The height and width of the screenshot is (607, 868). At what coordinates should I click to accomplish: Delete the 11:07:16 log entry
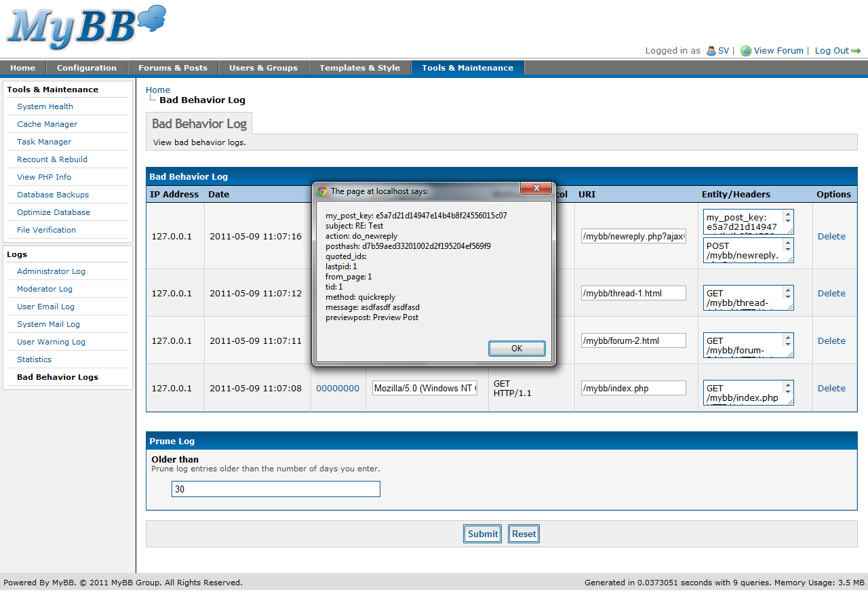pos(831,237)
